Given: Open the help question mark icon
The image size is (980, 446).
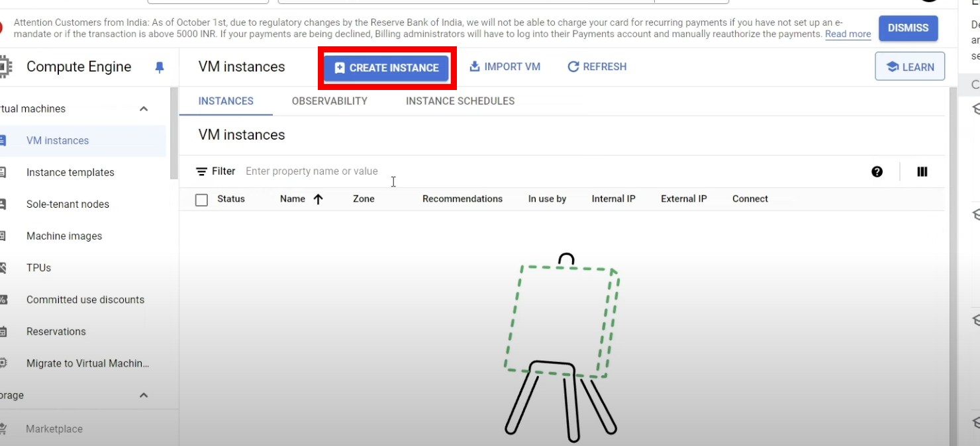Looking at the screenshot, I should click(877, 172).
